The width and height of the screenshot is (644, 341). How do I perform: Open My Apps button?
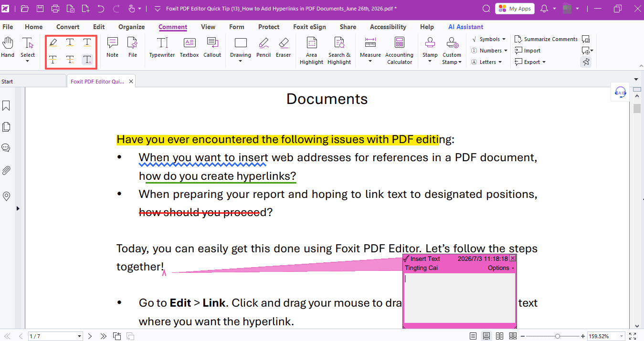pyautogui.click(x=515, y=9)
